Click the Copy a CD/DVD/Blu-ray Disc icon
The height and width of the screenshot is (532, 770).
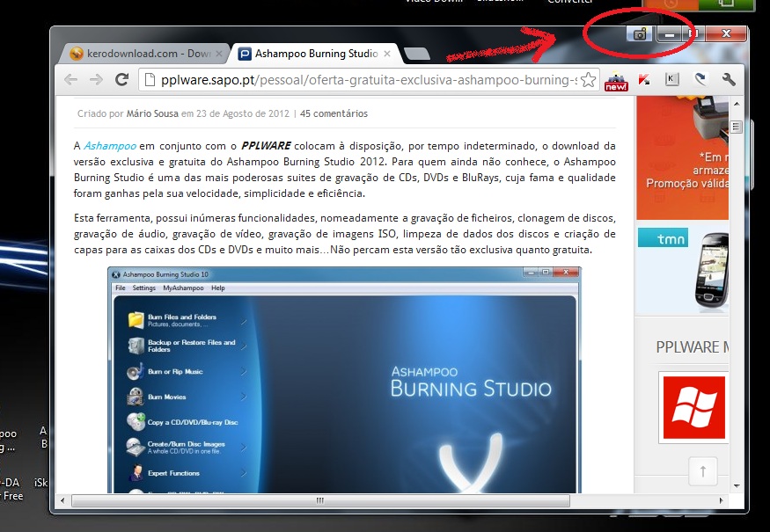(136, 421)
